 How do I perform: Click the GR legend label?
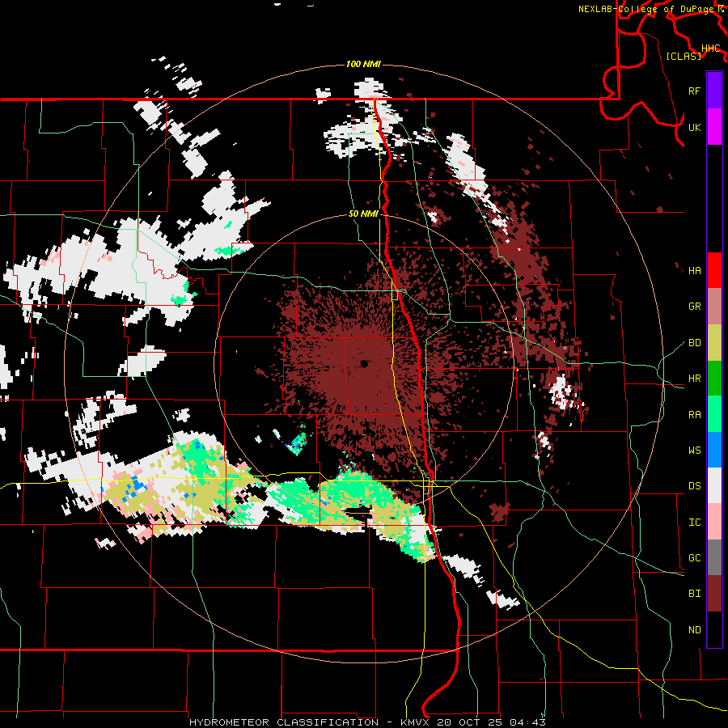pyautogui.click(x=695, y=307)
